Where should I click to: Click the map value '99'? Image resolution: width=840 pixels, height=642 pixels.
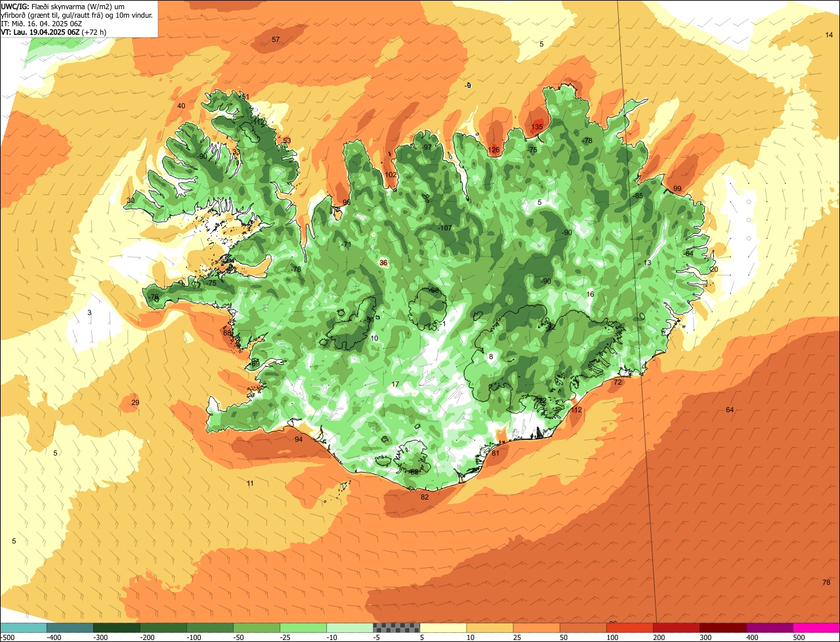click(677, 189)
